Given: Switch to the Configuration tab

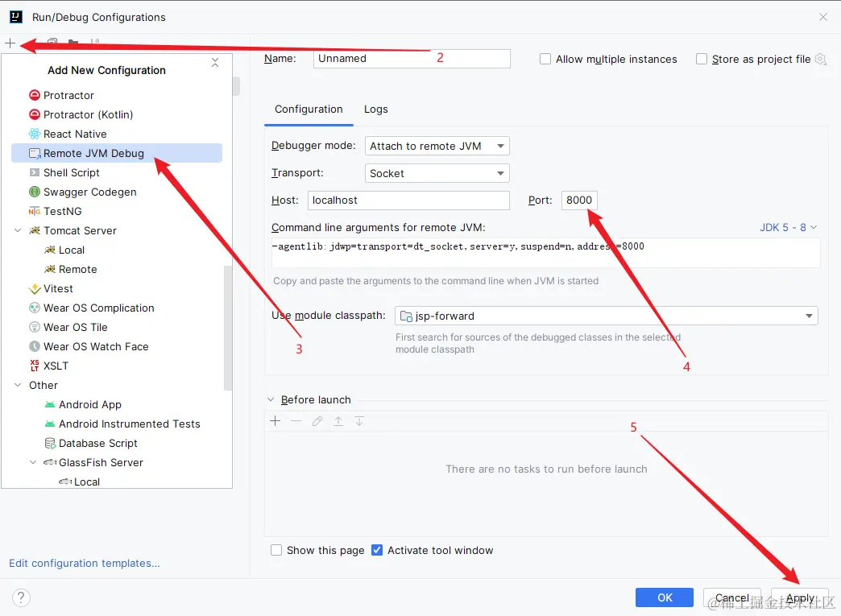Looking at the screenshot, I should pyautogui.click(x=309, y=110).
